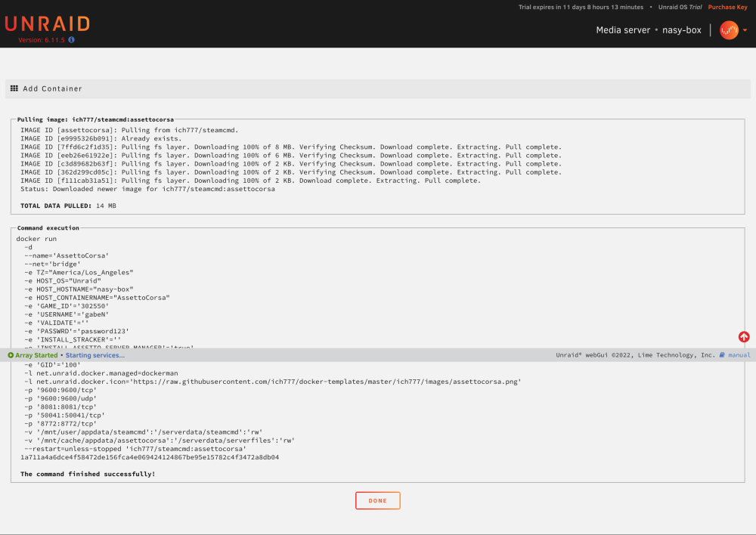Click the 'nasy-box' server name
The height and width of the screenshot is (535, 756).
tap(682, 30)
